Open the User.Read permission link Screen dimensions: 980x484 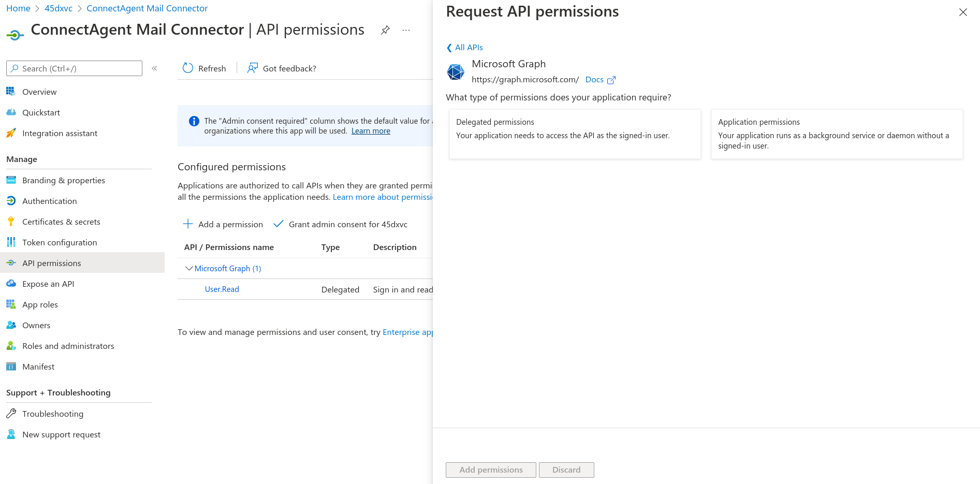click(222, 289)
